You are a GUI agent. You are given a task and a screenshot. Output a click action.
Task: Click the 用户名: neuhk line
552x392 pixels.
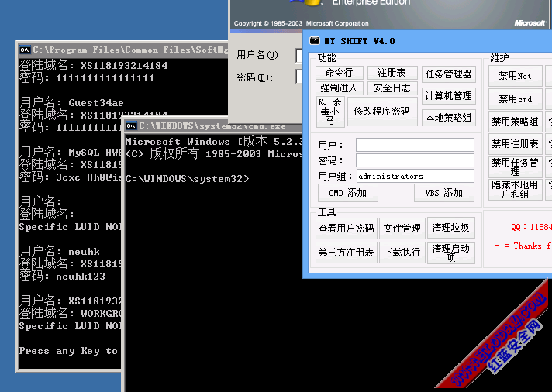click(60, 251)
